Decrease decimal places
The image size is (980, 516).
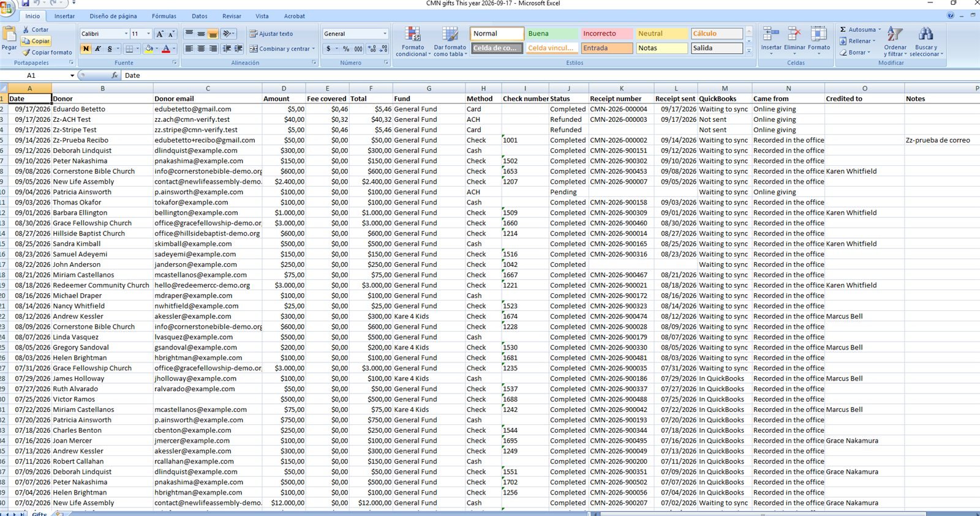[383, 48]
